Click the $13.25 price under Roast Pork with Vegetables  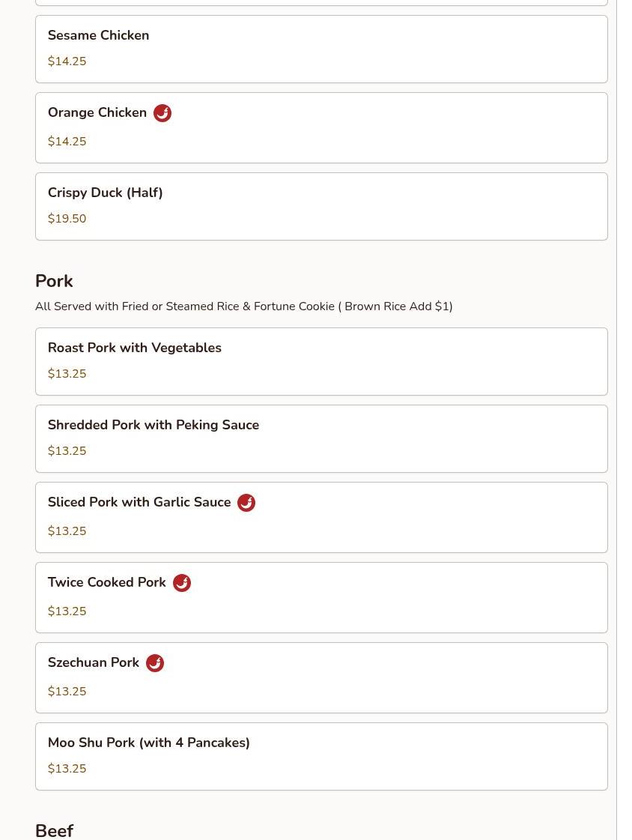67,374
